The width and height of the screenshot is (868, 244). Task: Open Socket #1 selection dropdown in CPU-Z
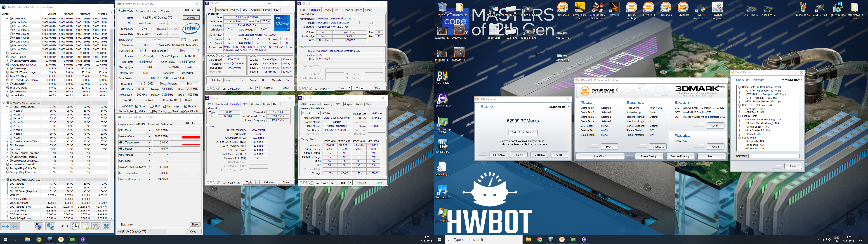pos(234,81)
